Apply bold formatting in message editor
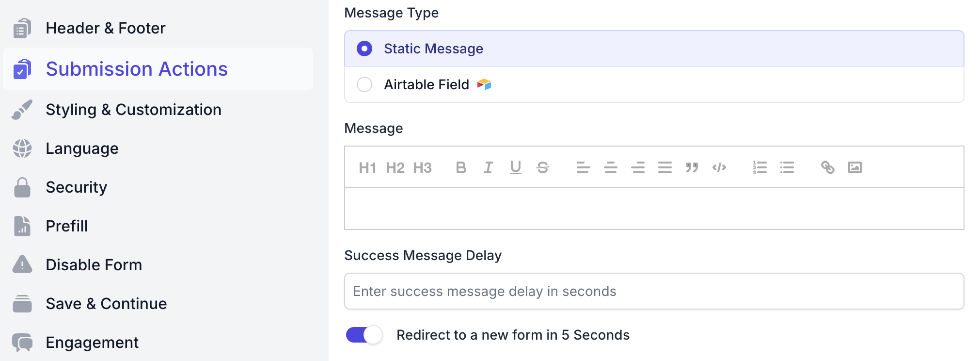The width and height of the screenshot is (980, 361). pyautogui.click(x=461, y=168)
